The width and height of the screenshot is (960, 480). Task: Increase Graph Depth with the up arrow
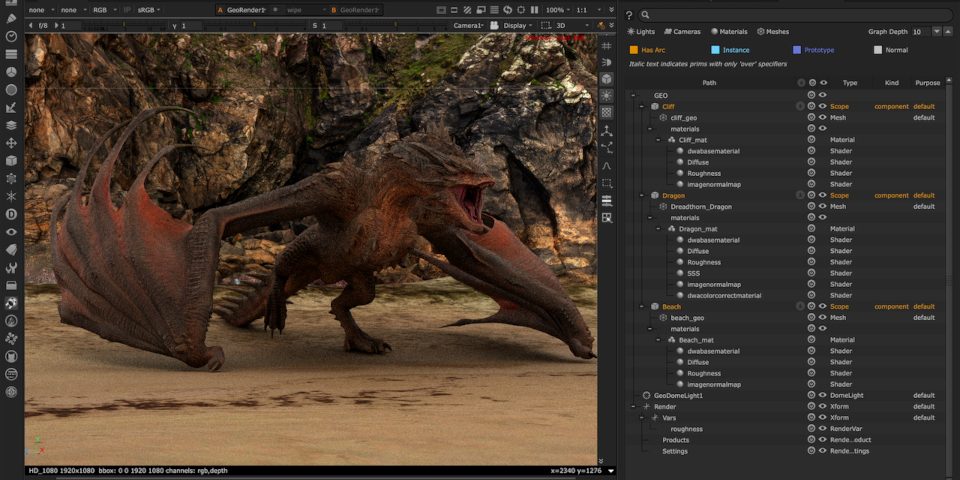pyautogui.click(x=948, y=32)
